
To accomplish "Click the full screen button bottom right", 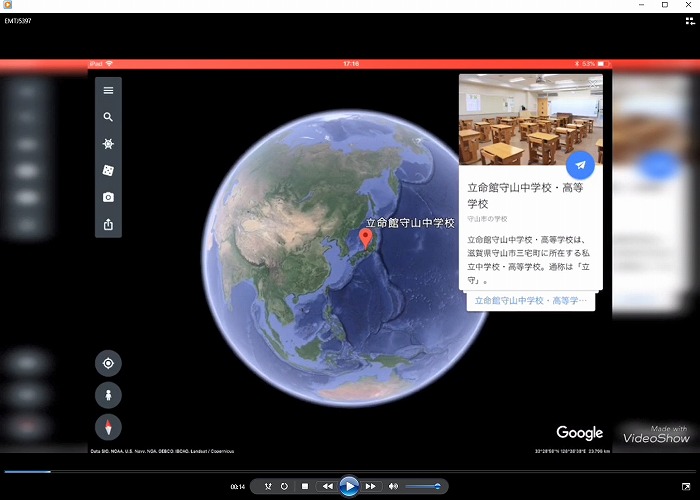I will coord(686,486).
